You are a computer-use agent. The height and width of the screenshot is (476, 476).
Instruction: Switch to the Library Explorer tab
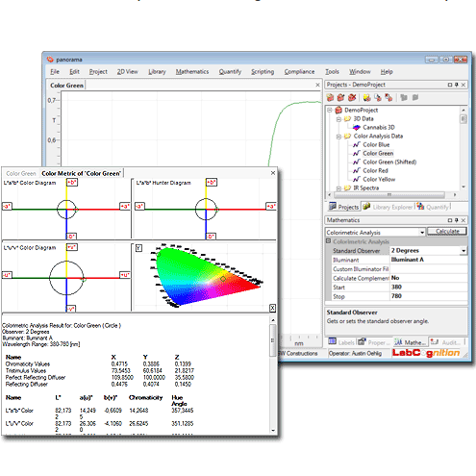(x=388, y=207)
